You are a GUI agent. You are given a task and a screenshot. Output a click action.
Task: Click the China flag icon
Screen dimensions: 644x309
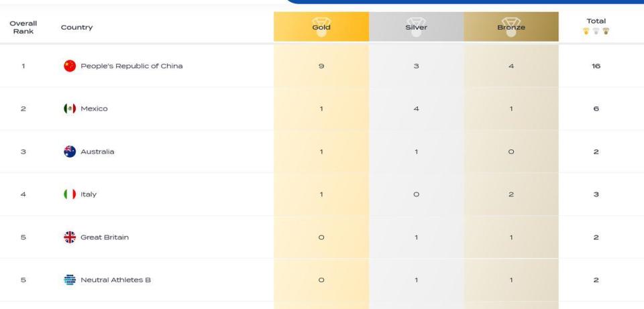coord(70,66)
